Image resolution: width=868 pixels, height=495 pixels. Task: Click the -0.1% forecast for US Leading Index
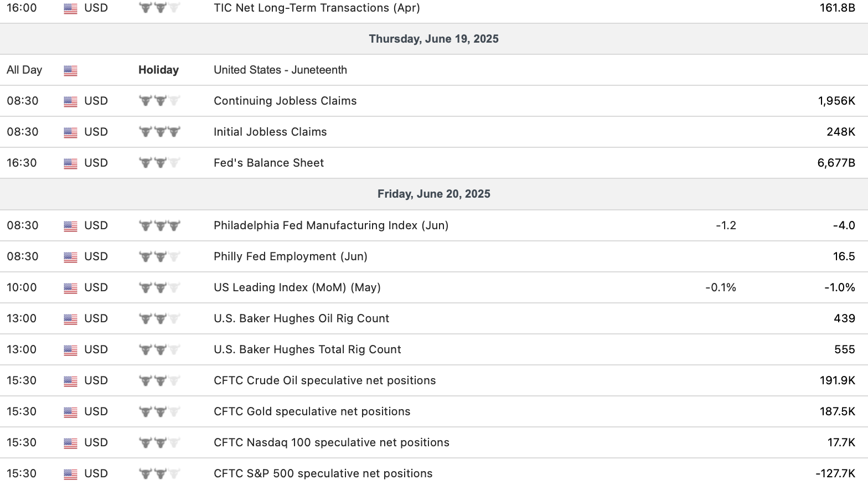pos(720,287)
